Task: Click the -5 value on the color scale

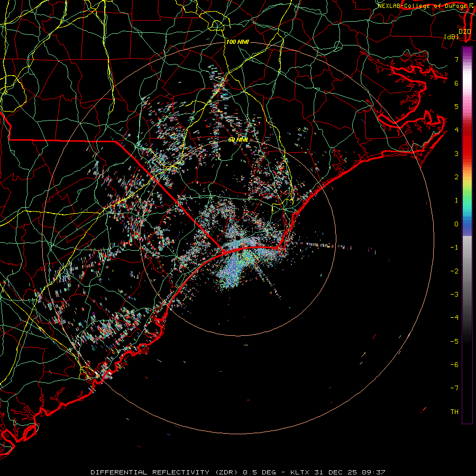Action: (454, 342)
